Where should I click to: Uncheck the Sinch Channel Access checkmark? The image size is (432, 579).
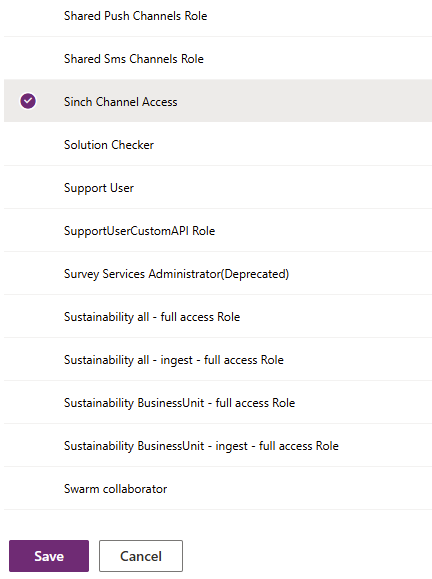pyautogui.click(x=28, y=101)
